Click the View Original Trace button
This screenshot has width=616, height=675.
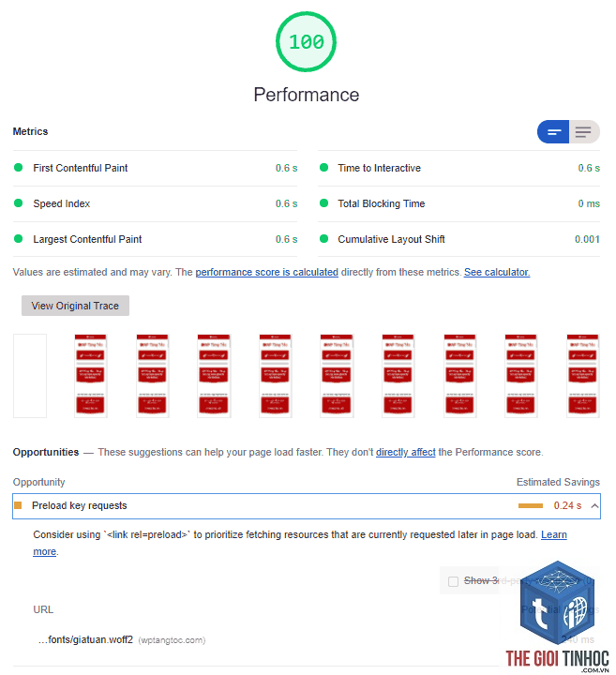75,306
